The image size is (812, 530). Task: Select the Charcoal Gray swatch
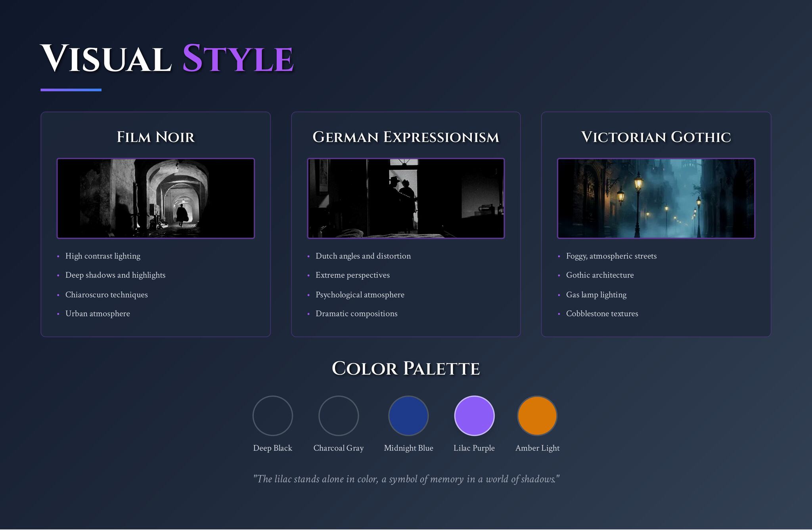(x=338, y=416)
